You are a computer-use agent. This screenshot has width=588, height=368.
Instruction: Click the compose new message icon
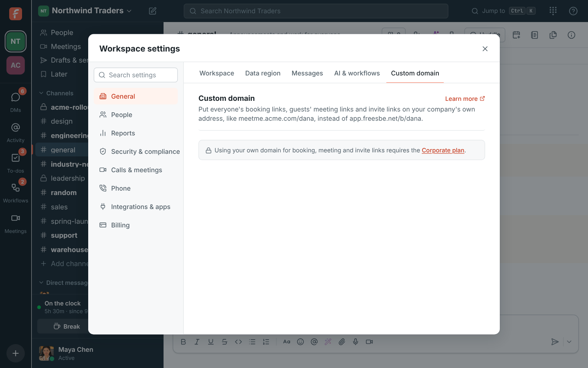[x=153, y=11]
